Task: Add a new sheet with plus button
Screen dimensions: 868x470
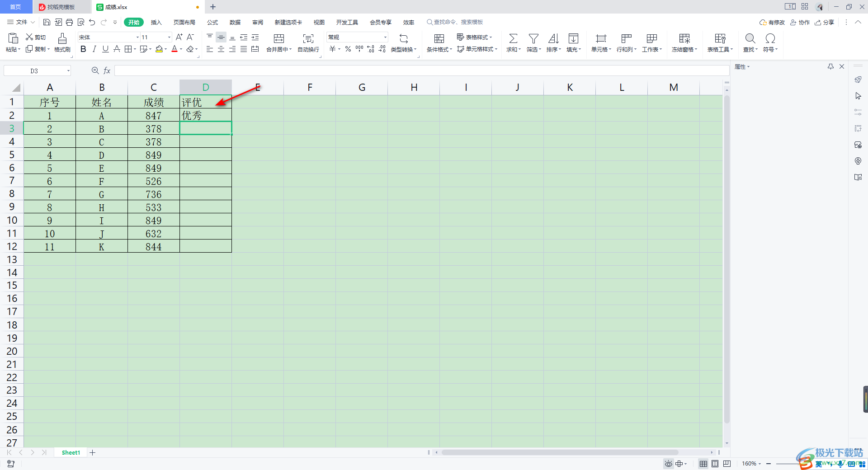Action: 92,452
